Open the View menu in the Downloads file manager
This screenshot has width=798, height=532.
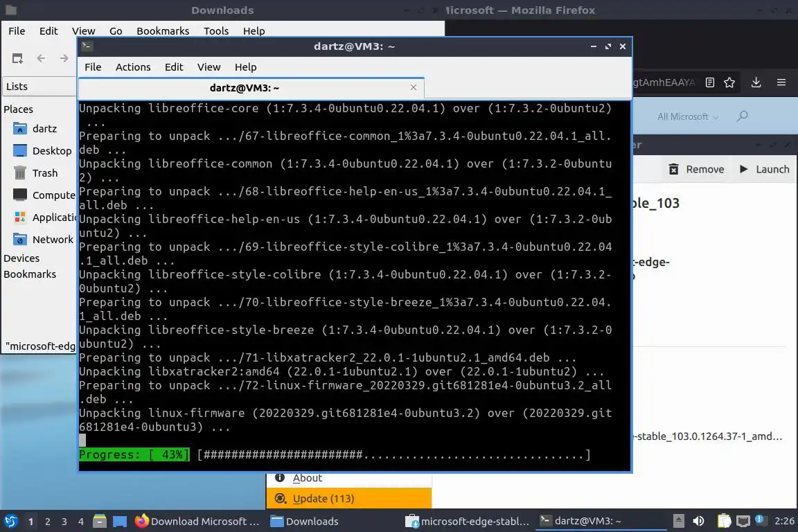(x=83, y=31)
